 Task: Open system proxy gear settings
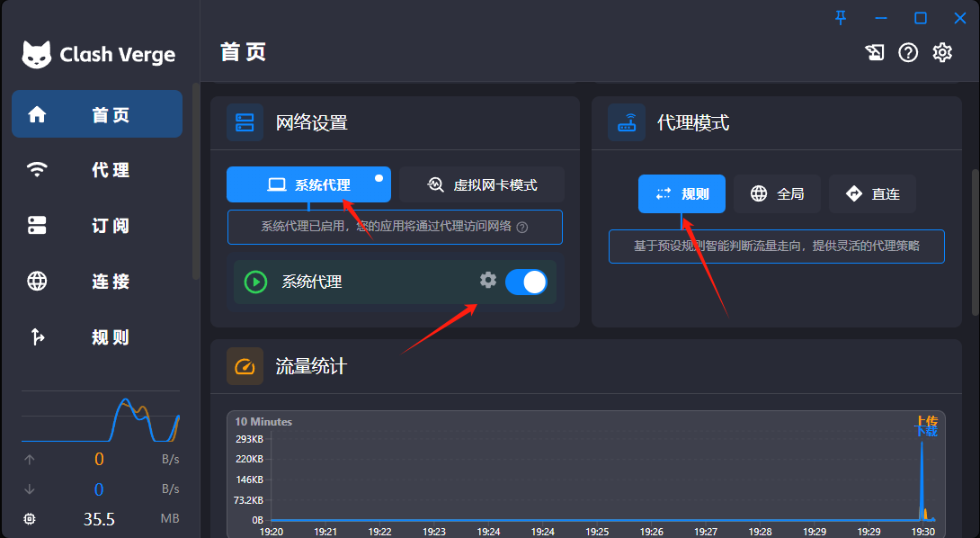pos(488,281)
